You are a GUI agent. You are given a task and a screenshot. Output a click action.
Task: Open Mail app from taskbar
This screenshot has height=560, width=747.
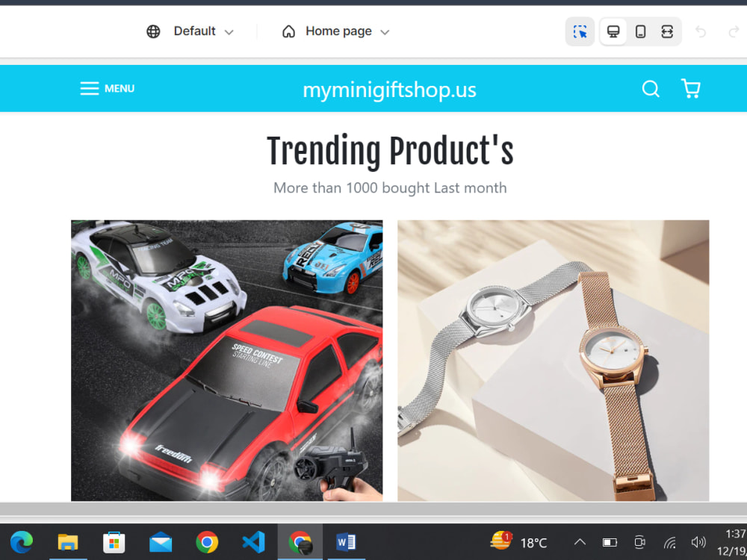coord(161,542)
